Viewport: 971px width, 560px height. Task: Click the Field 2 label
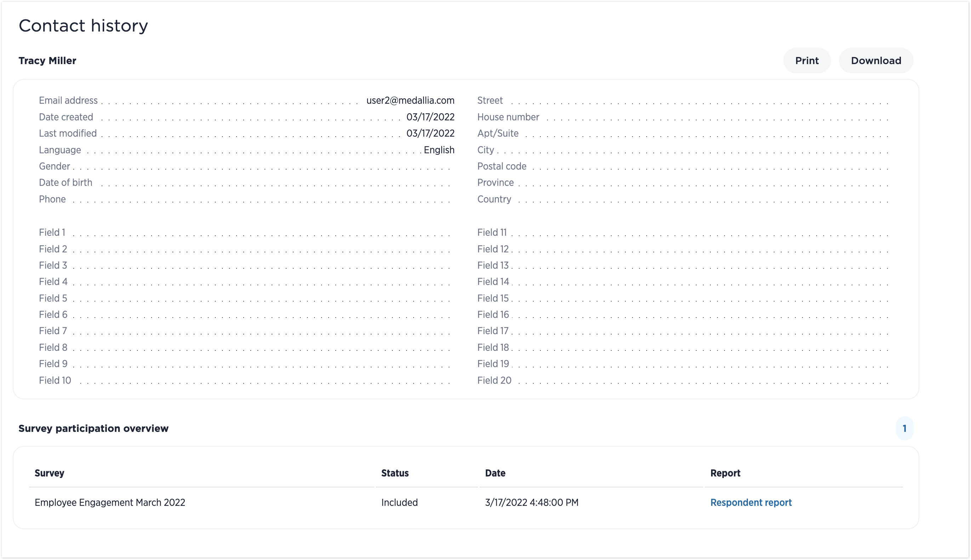pos(53,249)
